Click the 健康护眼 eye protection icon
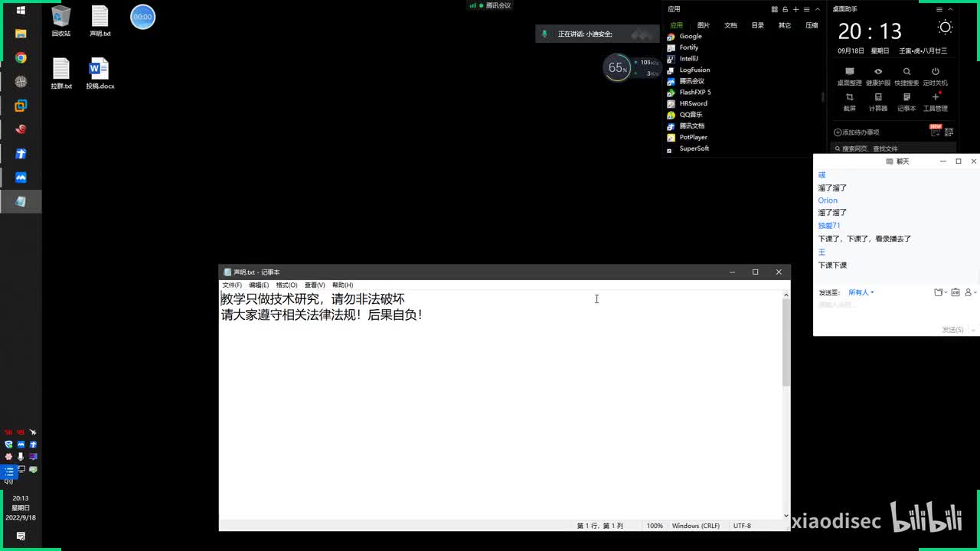The height and width of the screenshot is (551, 980). pos(878,76)
